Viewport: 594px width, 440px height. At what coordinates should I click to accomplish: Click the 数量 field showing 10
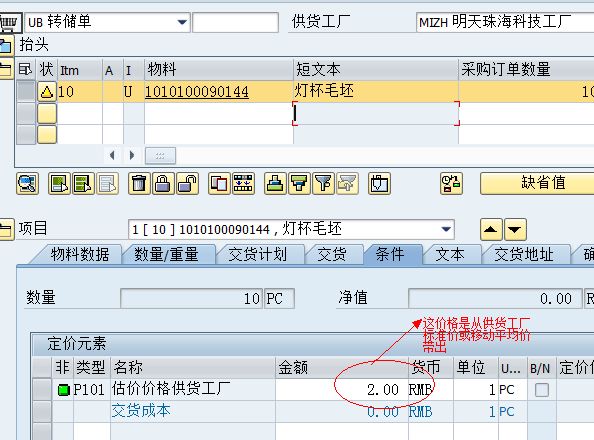point(191,299)
